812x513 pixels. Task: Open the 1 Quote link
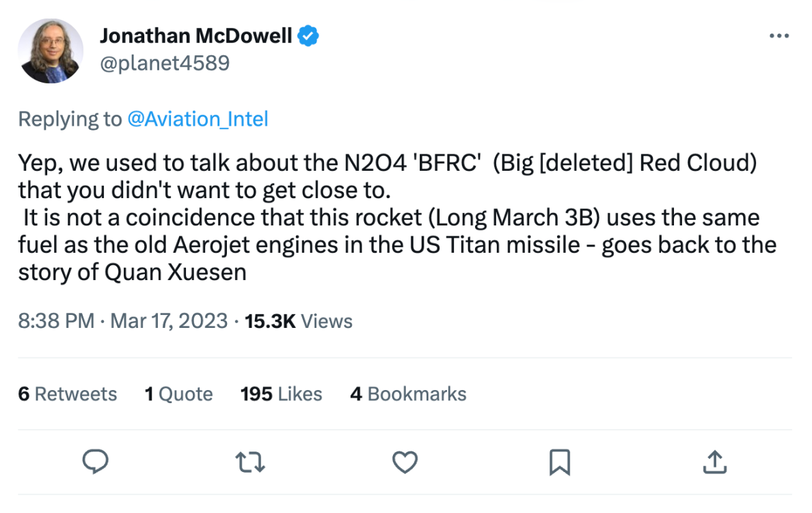pyautogui.click(x=178, y=394)
